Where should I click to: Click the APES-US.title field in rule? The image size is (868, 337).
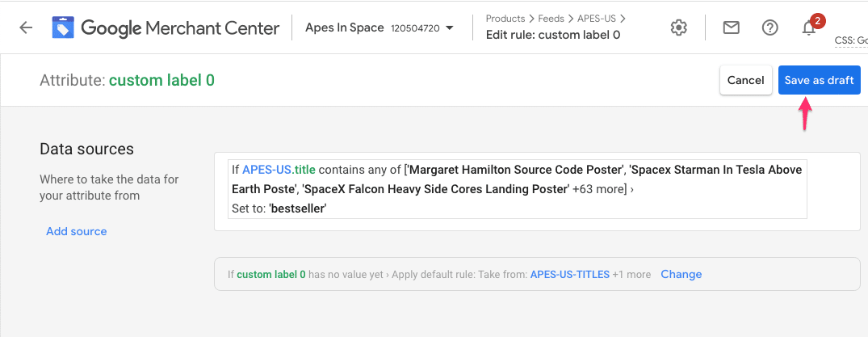(279, 170)
